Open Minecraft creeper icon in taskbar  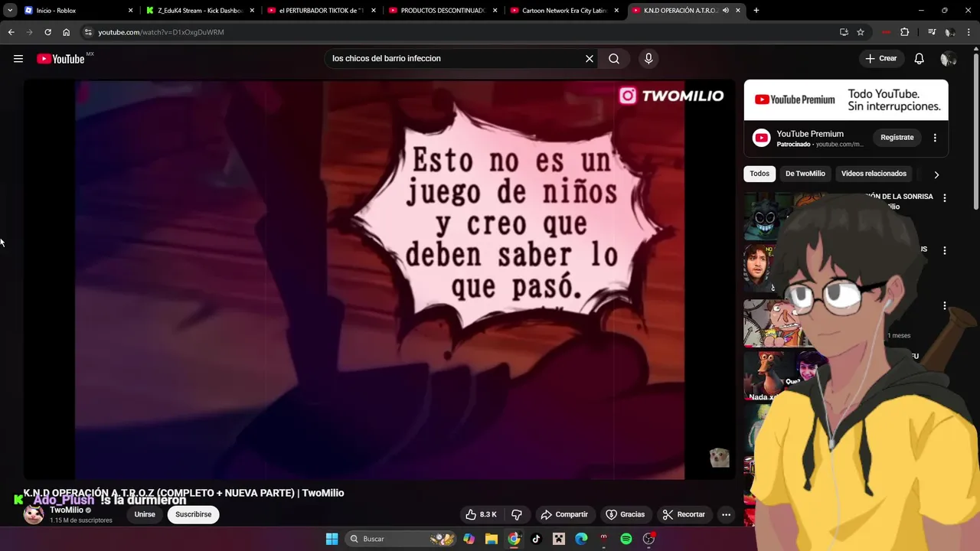558,539
